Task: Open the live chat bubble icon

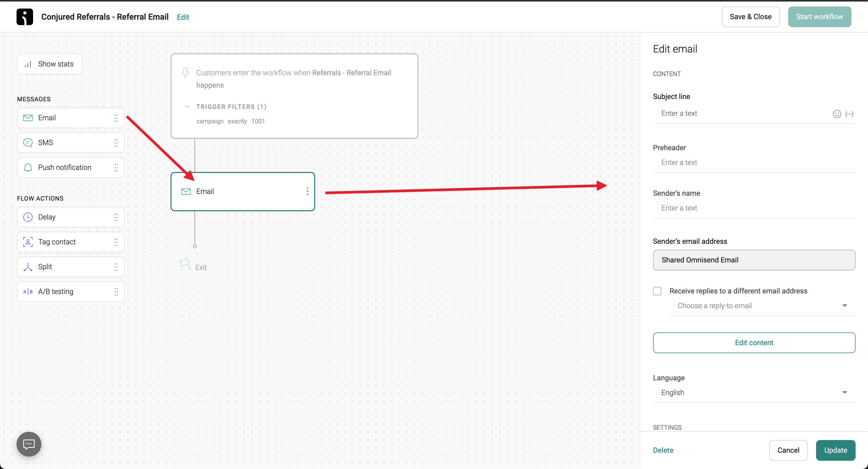Action: [29, 444]
